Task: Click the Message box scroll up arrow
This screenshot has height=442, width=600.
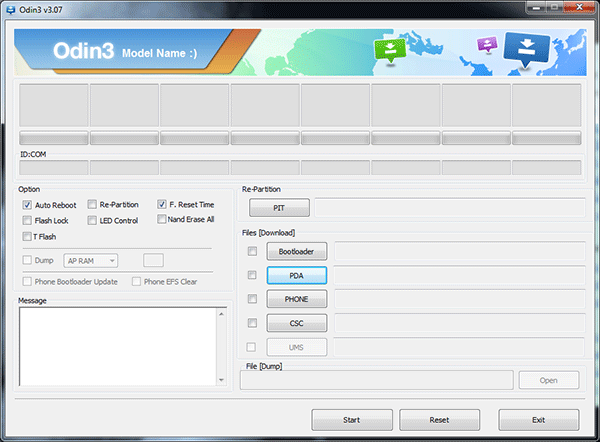Action: [x=222, y=314]
